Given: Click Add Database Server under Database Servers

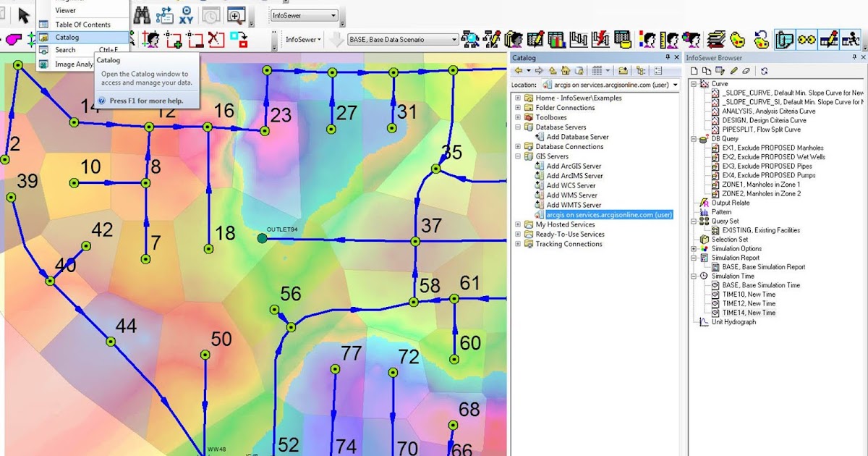Looking at the screenshot, I should click(577, 136).
